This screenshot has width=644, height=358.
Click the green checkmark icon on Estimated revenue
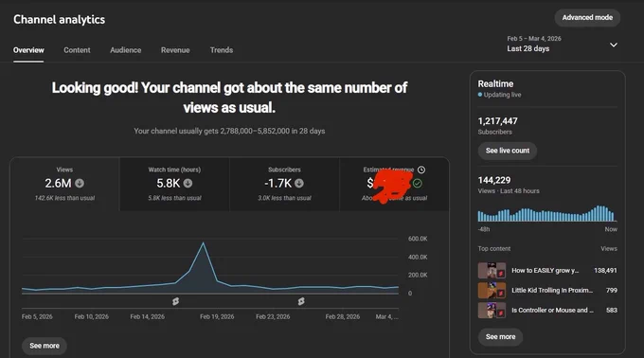tap(418, 183)
